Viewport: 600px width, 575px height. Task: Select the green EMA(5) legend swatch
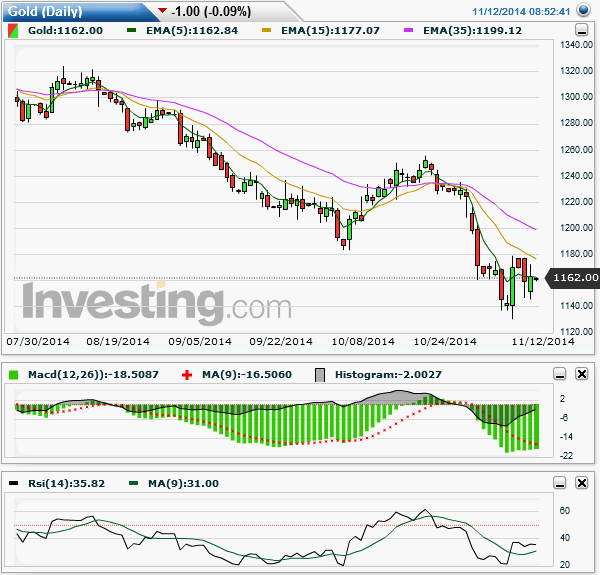click(x=131, y=30)
